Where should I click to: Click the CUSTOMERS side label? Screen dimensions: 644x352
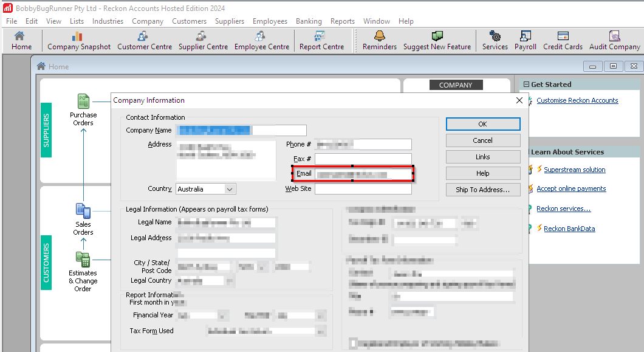pos(46,263)
